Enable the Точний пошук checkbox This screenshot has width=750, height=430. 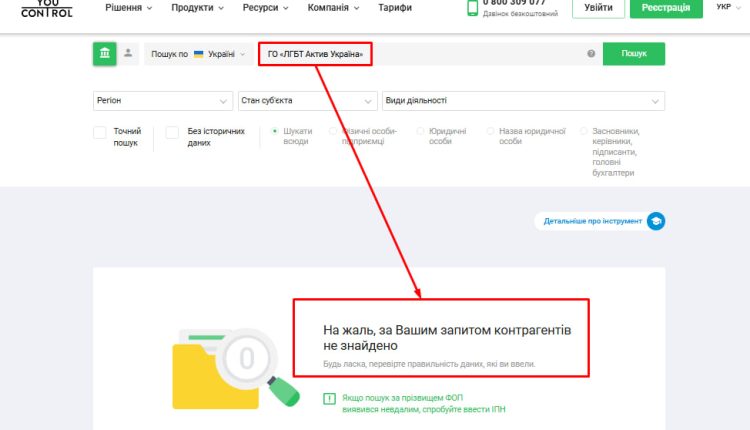(x=100, y=132)
